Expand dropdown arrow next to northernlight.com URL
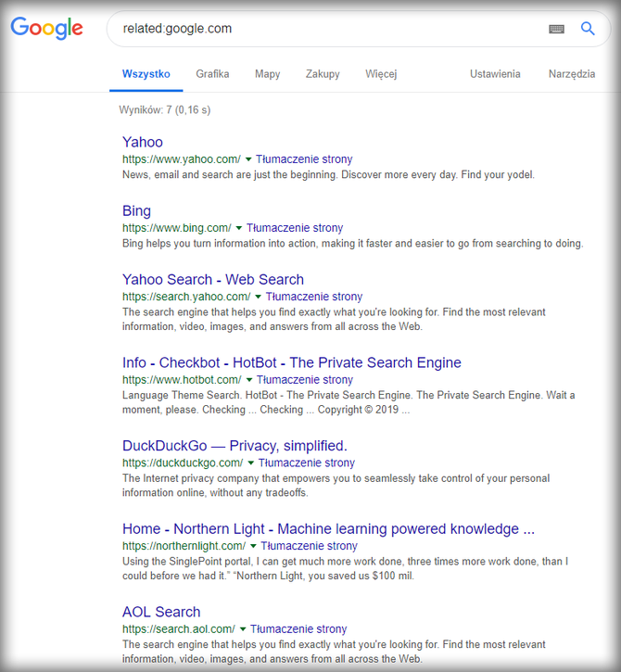The width and height of the screenshot is (621, 672). pos(253,546)
